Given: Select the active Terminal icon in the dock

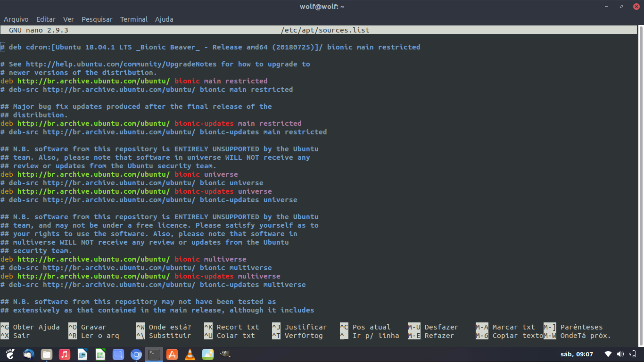Looking at the screenshot, I should pos(154,354).
